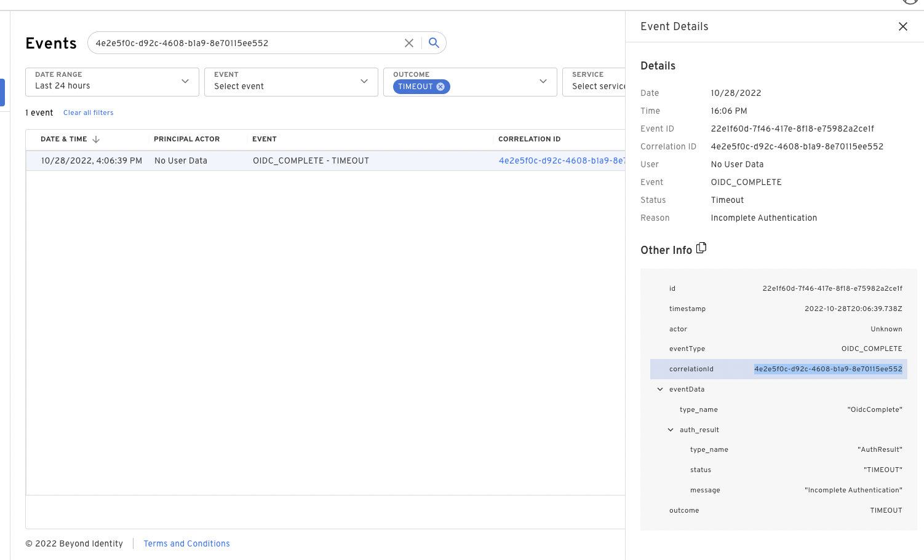
Task: Click Clear all filters link
Action: 89,113
